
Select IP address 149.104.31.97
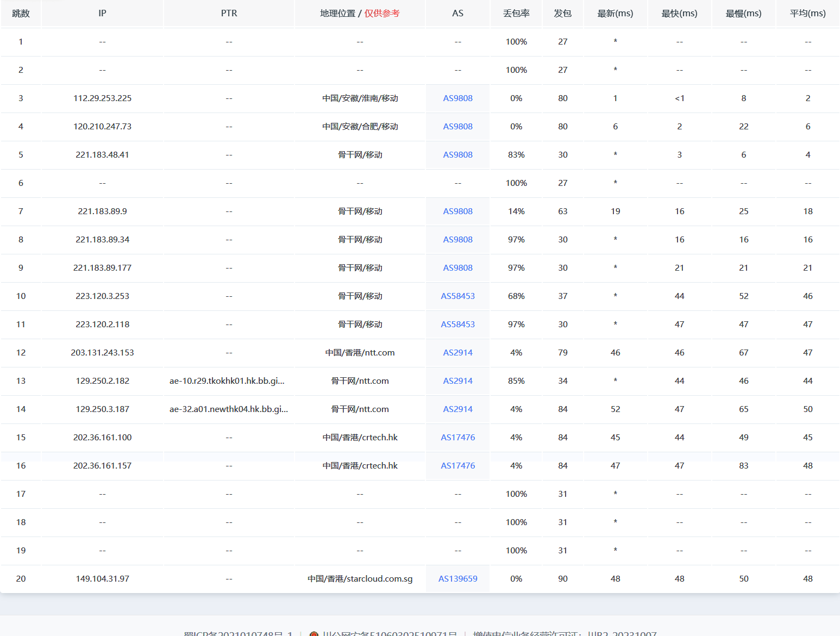click(x=102, y=579)
